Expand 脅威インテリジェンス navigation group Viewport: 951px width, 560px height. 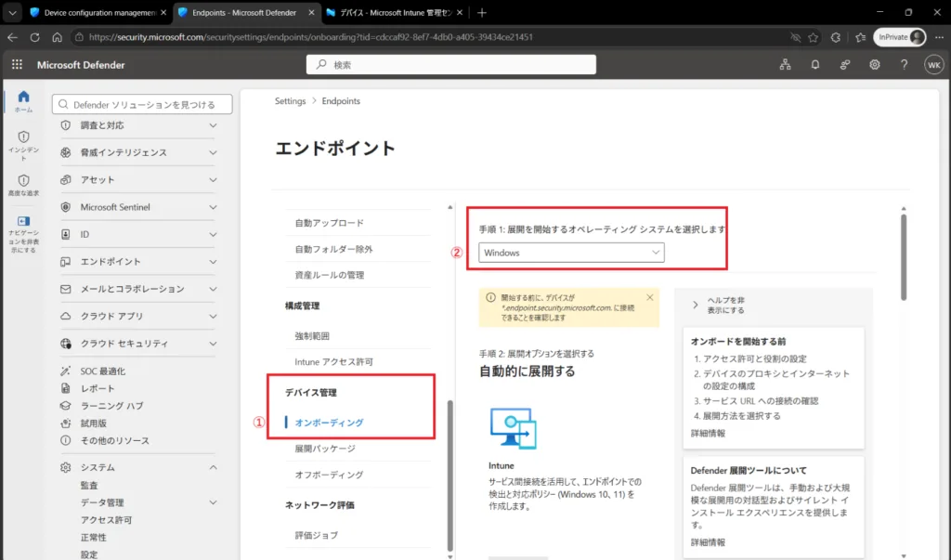[x=213, y=152]
